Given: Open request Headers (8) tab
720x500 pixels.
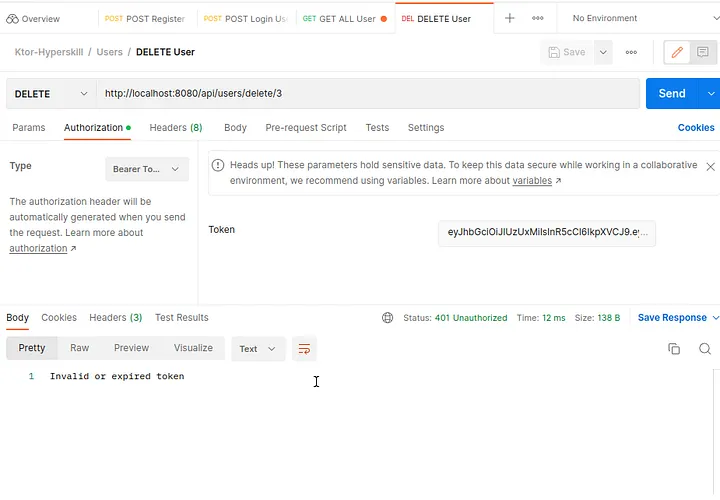Looking at the screenshot, I should tap(176, 128).
